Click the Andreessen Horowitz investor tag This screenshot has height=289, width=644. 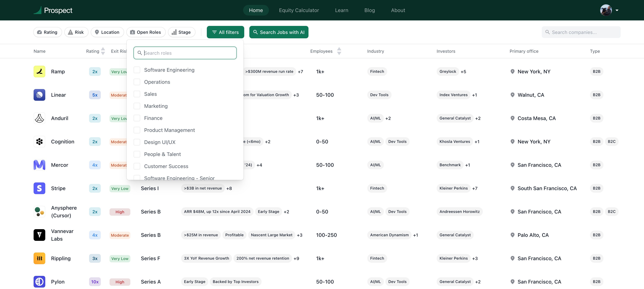point(459,212)
